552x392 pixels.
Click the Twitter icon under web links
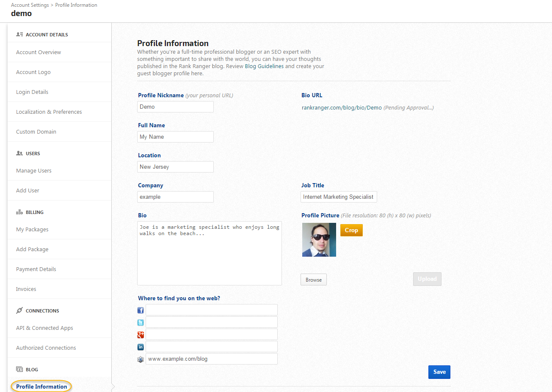click(x=141, y=323)
